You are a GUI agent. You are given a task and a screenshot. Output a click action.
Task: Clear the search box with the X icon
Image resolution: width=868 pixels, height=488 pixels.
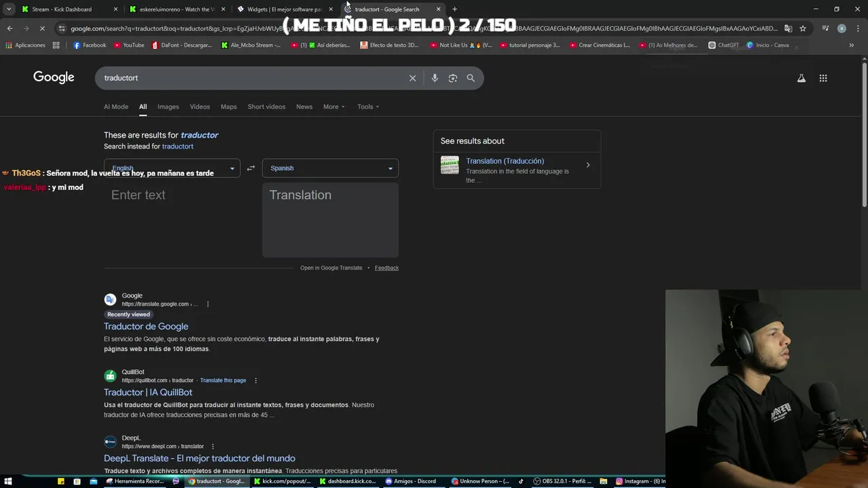click(412, 78)
